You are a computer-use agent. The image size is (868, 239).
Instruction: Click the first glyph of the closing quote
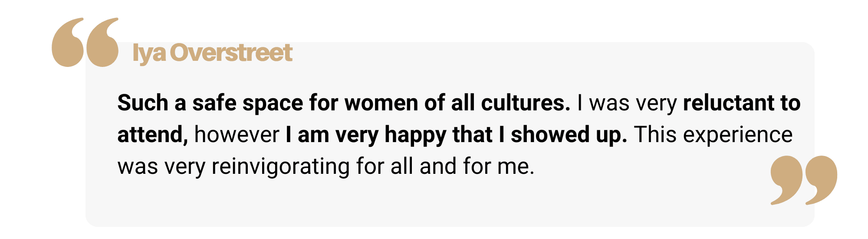coord(786,180)
